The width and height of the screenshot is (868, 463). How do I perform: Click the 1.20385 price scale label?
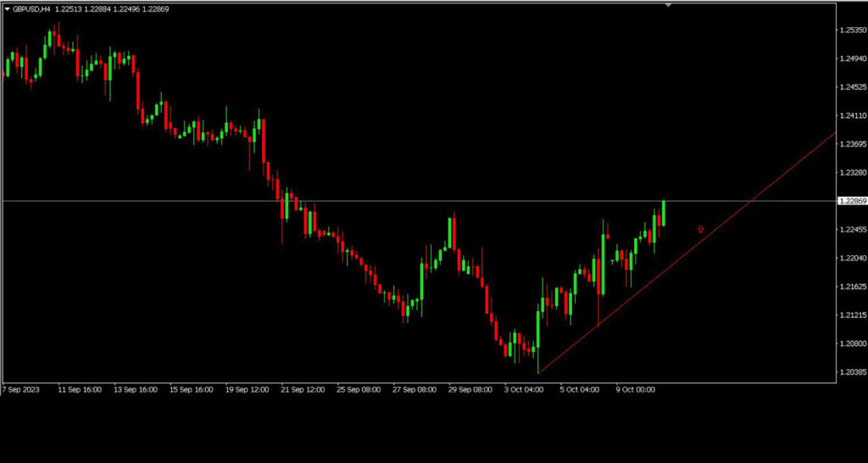853,372
